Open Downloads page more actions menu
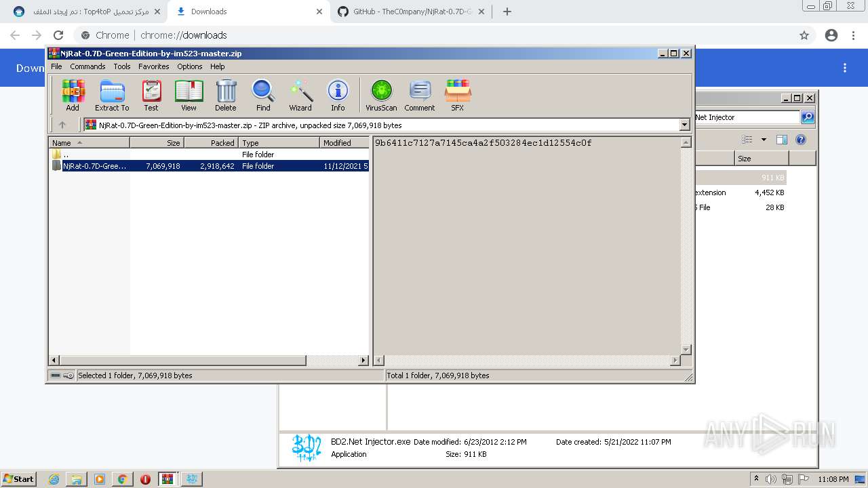 (x=845, y=68)
